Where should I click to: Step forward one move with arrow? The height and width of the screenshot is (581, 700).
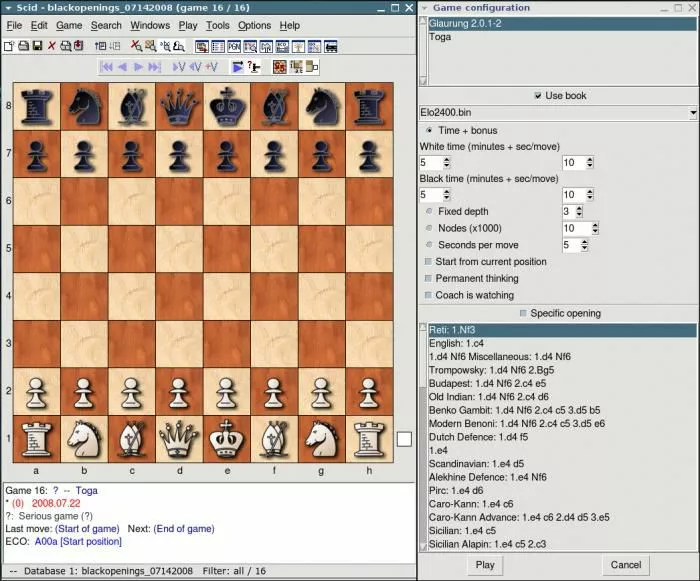click(139, 67)
